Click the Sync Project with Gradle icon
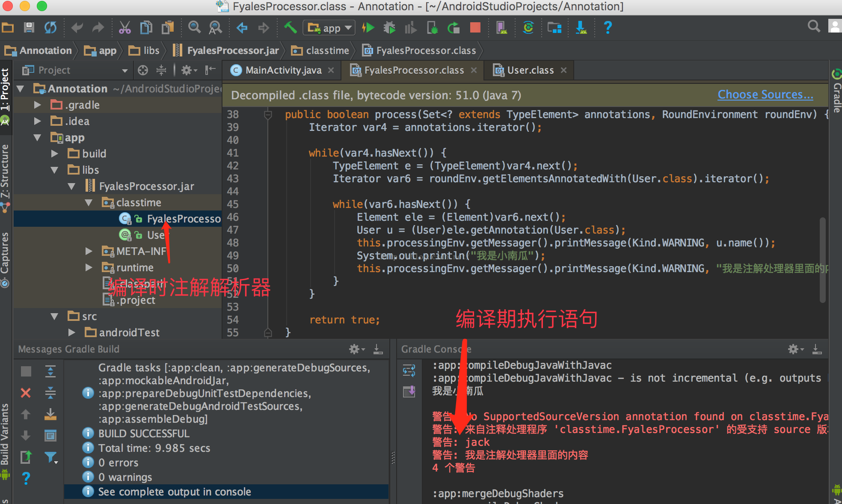Viewport: 842px width, 504px height. [x=528, y=28]
